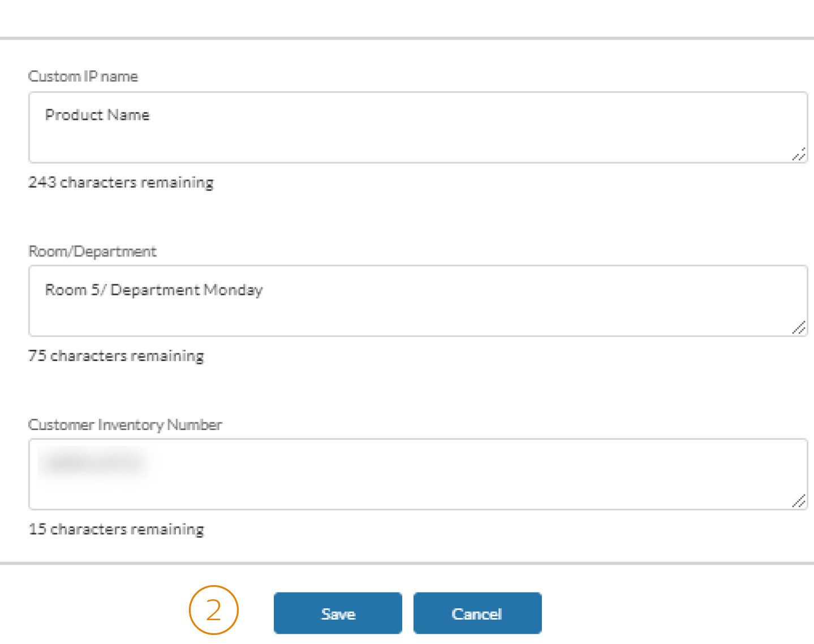
Task: Place cursor on the "Product Name" text
Action: [97, 115]
